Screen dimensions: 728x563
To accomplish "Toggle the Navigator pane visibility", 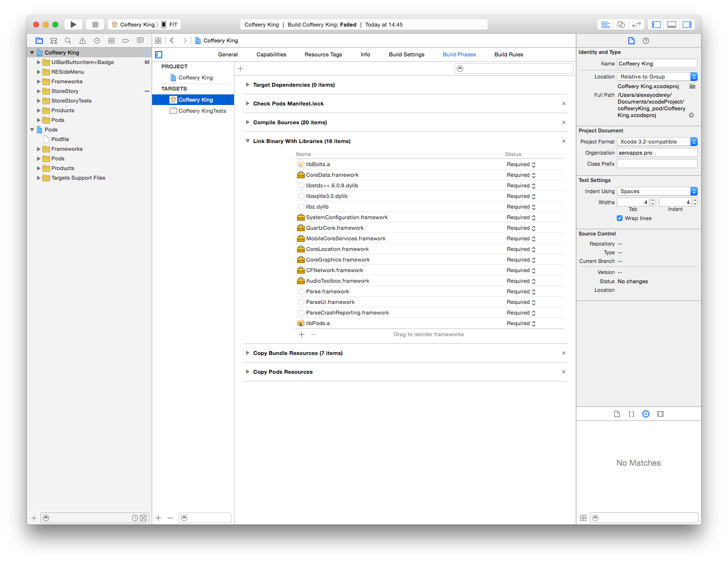I will pyautogui.click(x=656, y=25).
